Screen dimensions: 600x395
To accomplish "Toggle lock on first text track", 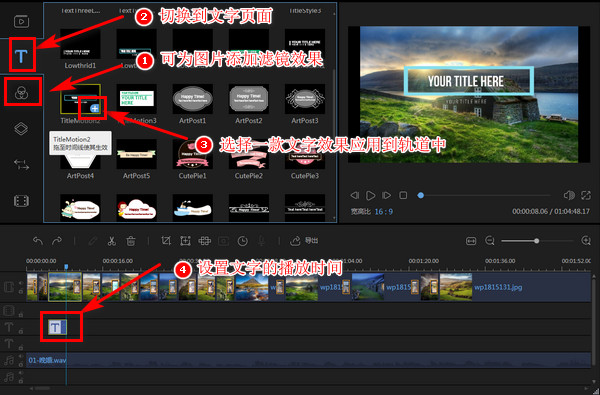I will [x=21, y=331].
